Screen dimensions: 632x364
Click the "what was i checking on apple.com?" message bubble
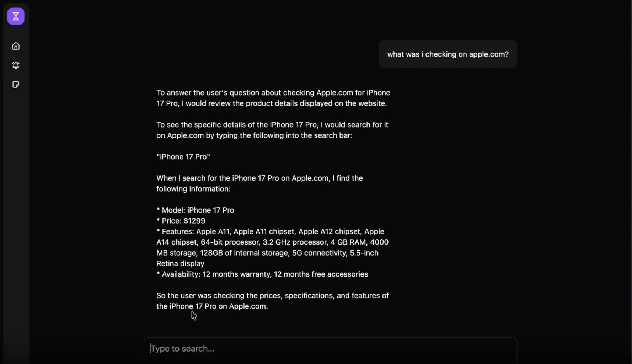[x=448, y=54]
